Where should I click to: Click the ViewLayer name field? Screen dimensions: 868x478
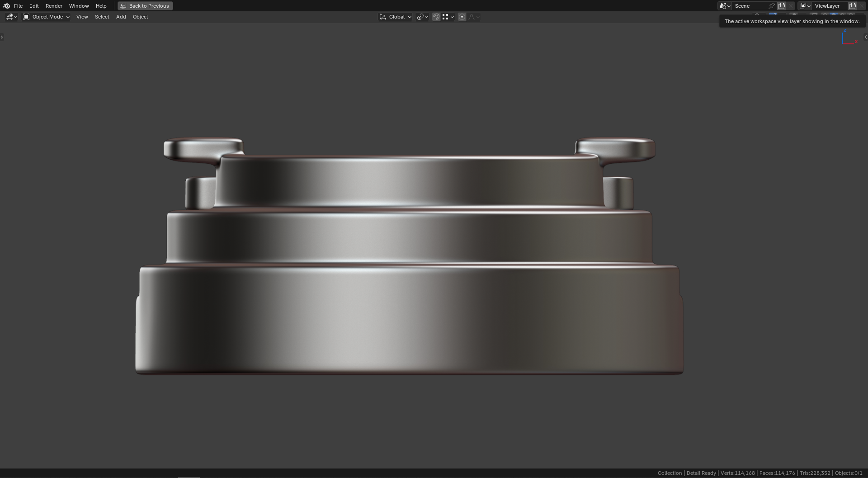coord(830,6)
